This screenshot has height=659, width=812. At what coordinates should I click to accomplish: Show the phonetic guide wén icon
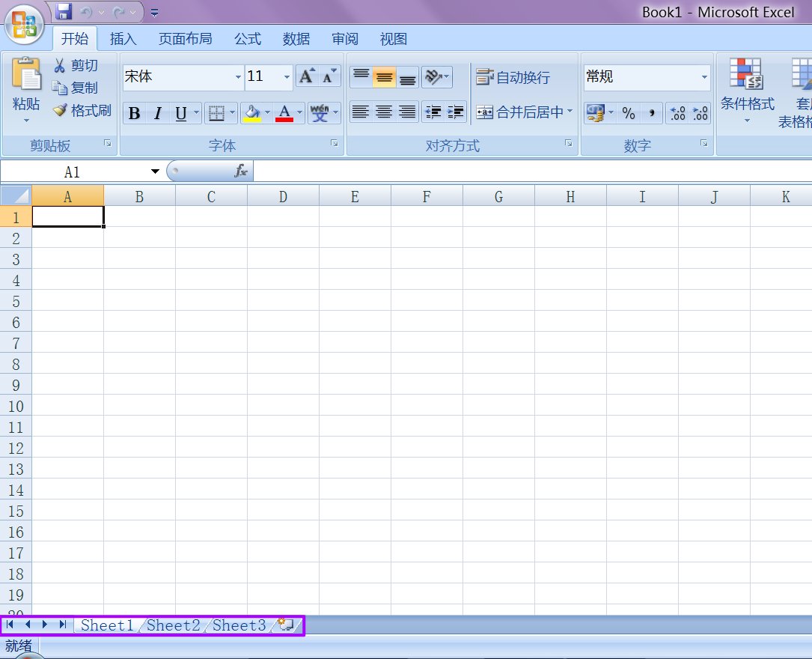pos(320,113)
